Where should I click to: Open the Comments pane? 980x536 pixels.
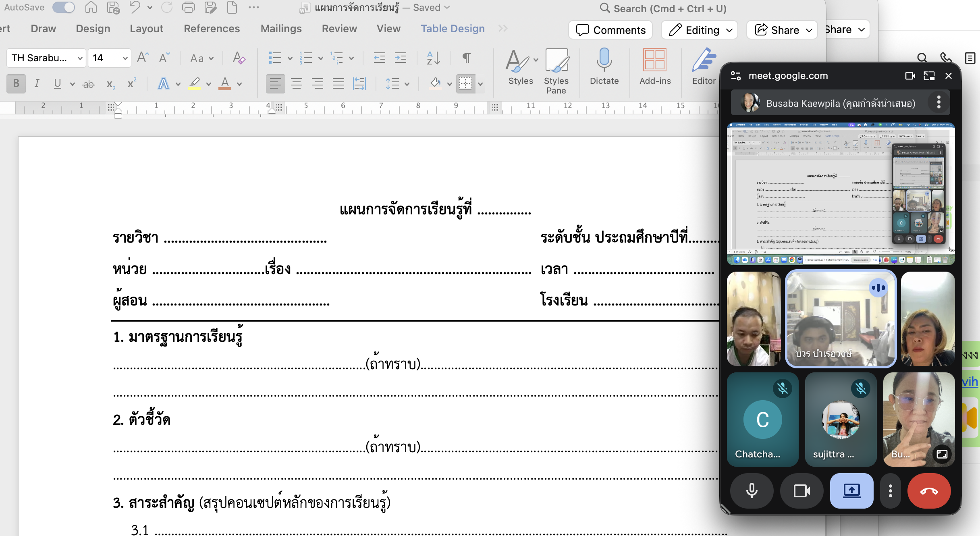tap(610, 30)
